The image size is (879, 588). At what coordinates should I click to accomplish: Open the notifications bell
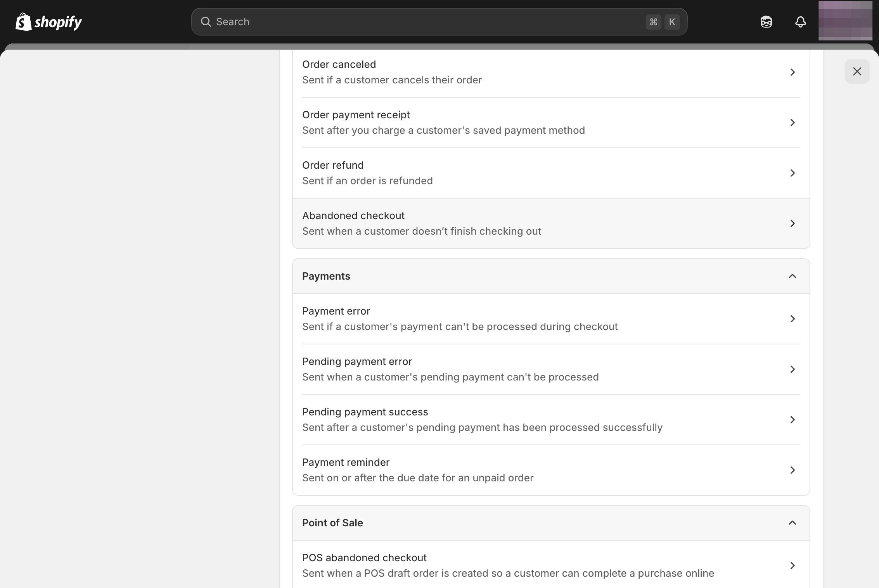[x=800, y=22]
